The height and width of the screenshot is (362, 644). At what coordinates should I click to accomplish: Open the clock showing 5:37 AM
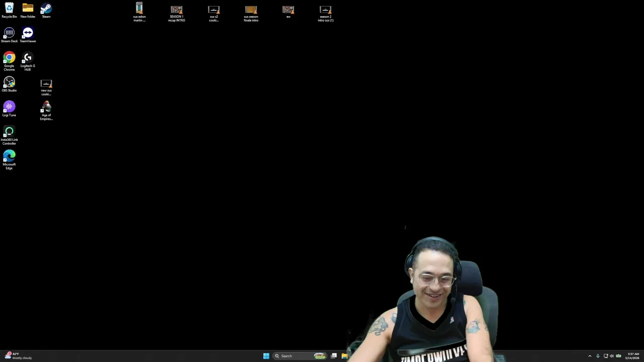[633, 356]
